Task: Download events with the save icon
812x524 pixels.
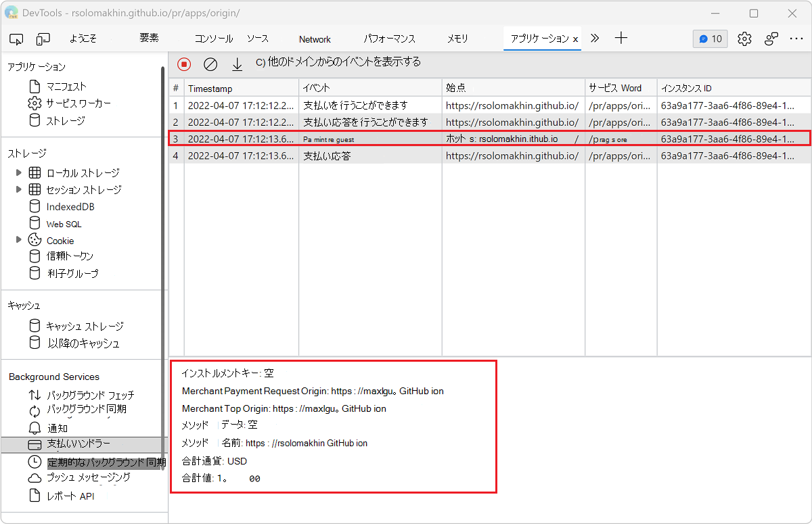Action: click(237, 64)
